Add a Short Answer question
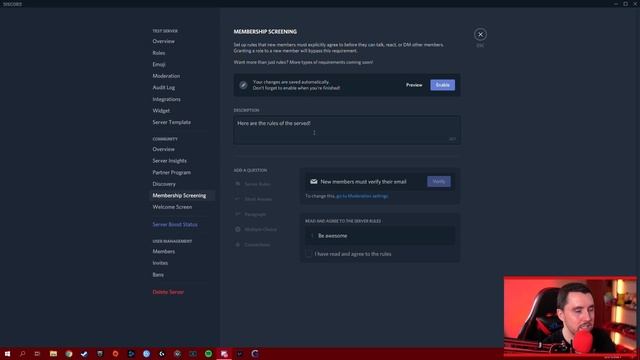Screen dimensions: 640x360 253,199
